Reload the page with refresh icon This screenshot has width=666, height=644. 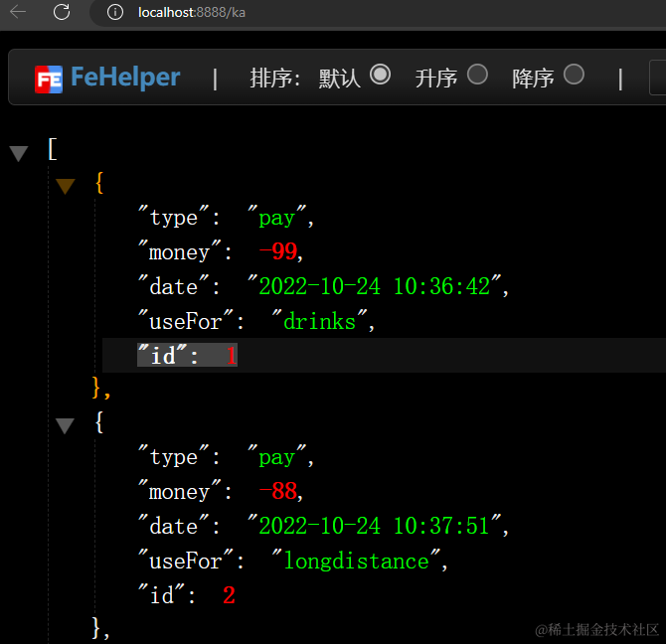[62, 12]
